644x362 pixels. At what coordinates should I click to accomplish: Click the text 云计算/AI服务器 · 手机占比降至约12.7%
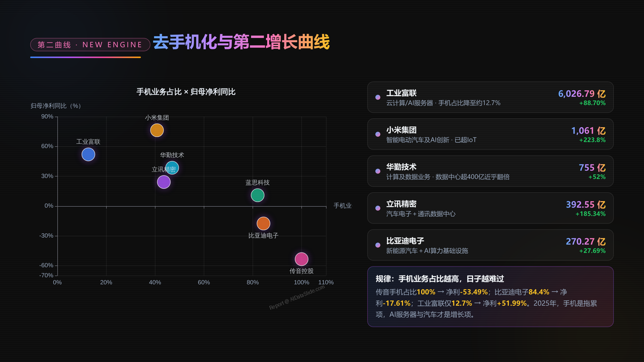(x=443, y=103)
